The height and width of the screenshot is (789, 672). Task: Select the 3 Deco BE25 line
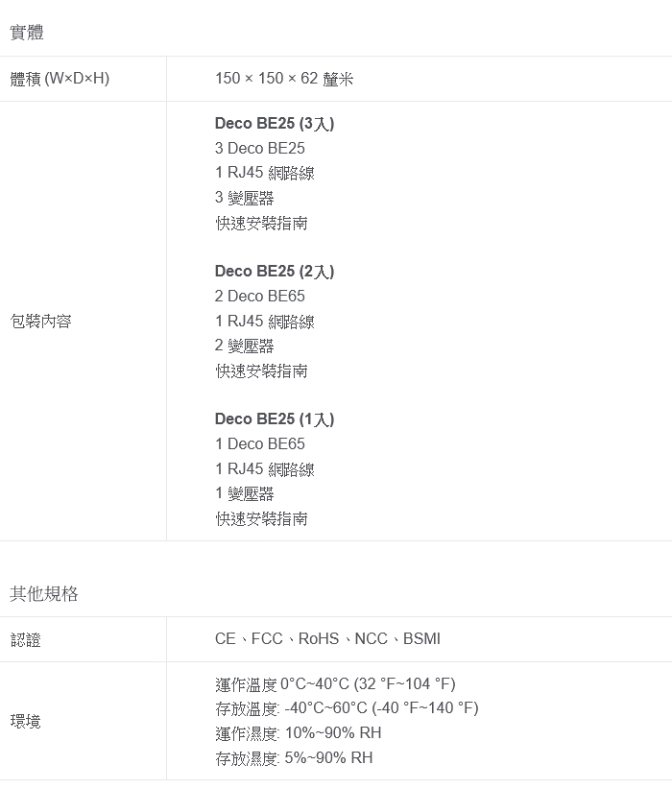click(x=260, y=149)
